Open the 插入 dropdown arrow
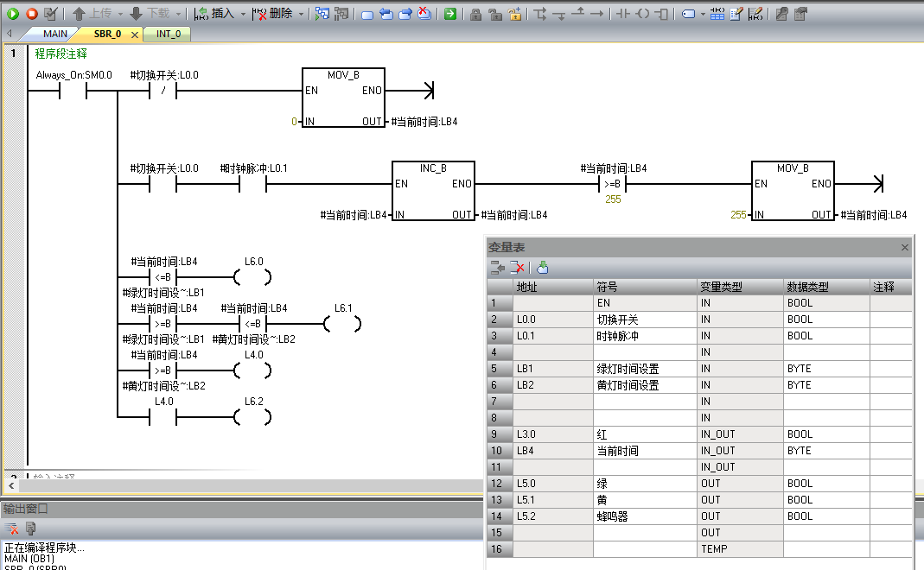Viewport: 924px width, 570px height. tap(244, 14)
